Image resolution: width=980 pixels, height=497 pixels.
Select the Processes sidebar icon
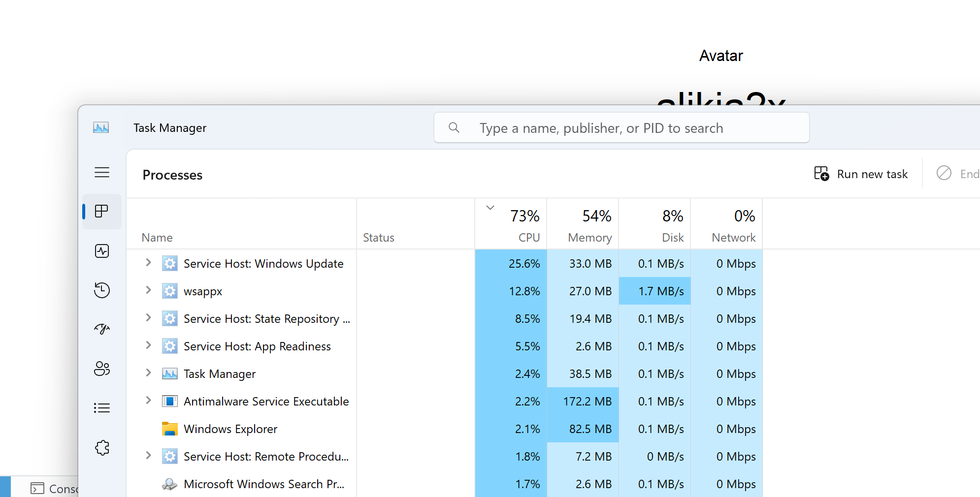click(x=102, y=212)
